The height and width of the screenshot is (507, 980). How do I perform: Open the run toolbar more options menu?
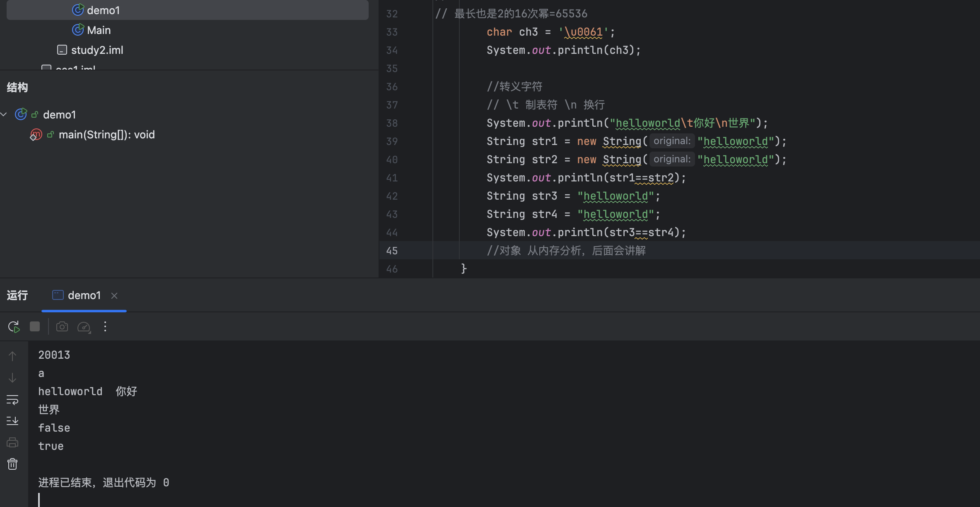105,327
